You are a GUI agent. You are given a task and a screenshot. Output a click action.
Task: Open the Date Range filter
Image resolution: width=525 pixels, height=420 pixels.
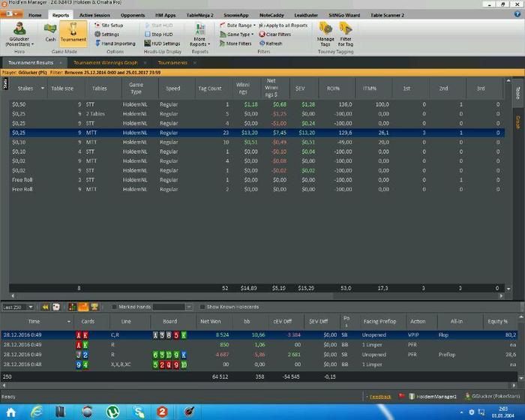point(238,25)
